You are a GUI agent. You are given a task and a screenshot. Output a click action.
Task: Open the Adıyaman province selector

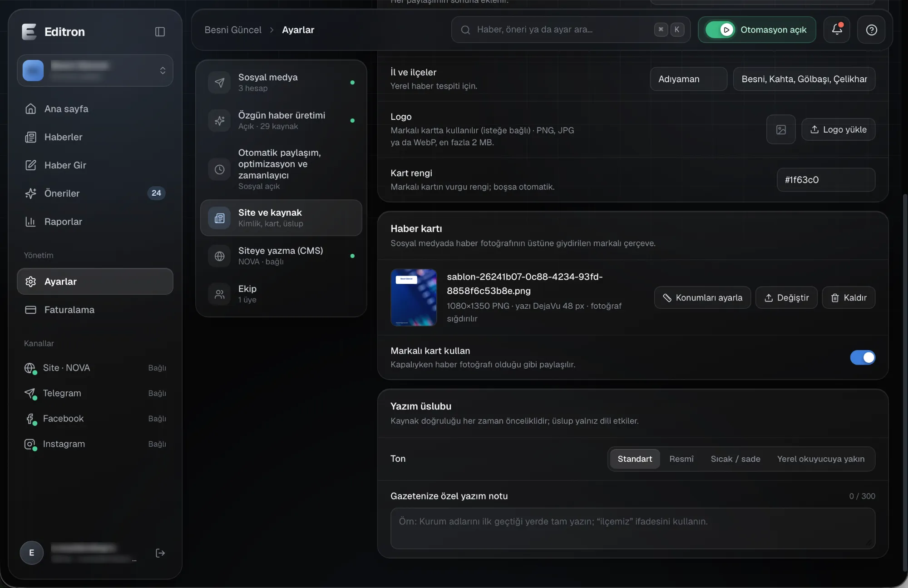pyautogui.click(x=688, y=79)
